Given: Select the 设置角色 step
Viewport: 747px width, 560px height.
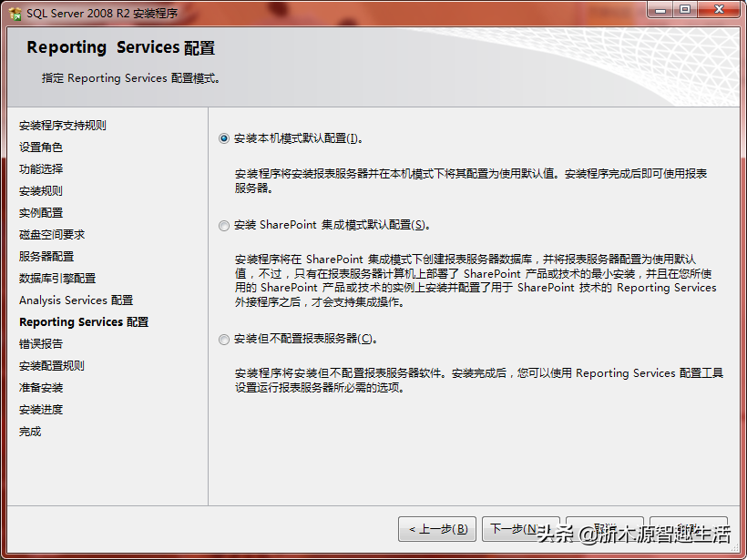Looking at the screenshot, I should pos(41,148).
